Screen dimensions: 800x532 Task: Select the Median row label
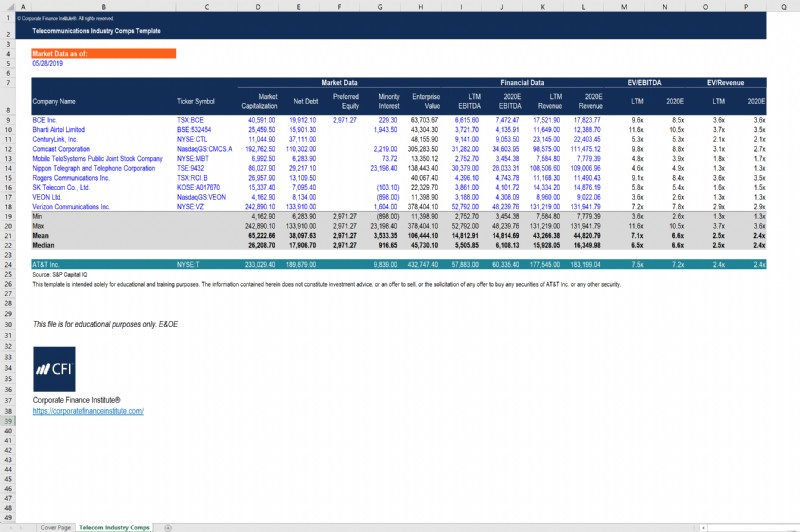click(x=43, y=246)
